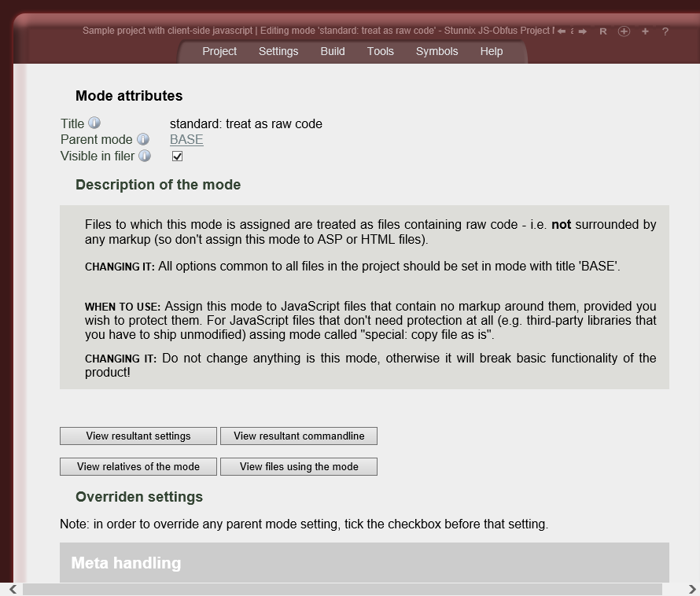Click the forward navigation arrow icon
Screen dimensions: 700x596
582,31
